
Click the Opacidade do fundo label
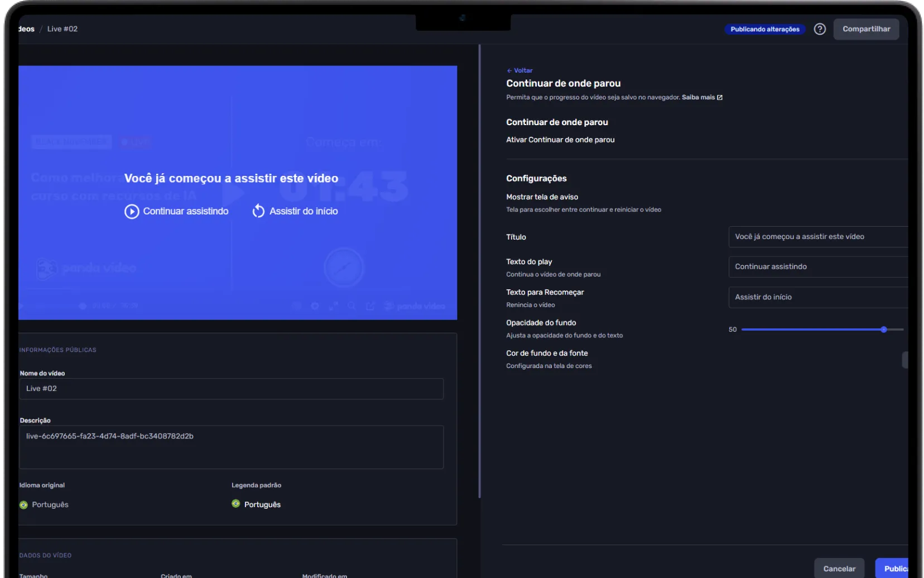tap(541, 323)
